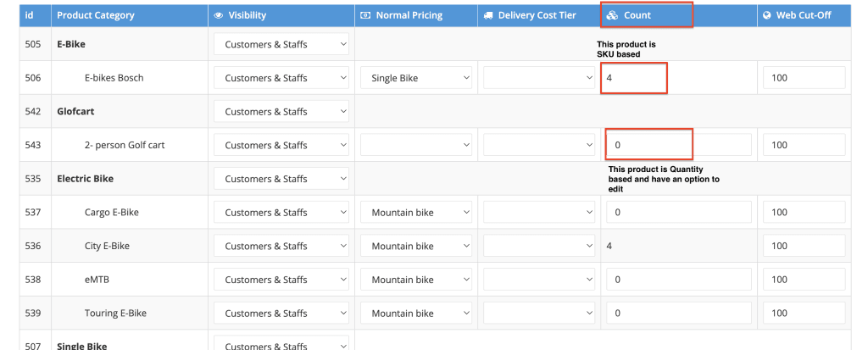Select the Electric Bike category row name
Viewport: 868px width, 350px height.
[x=85, y=179]
